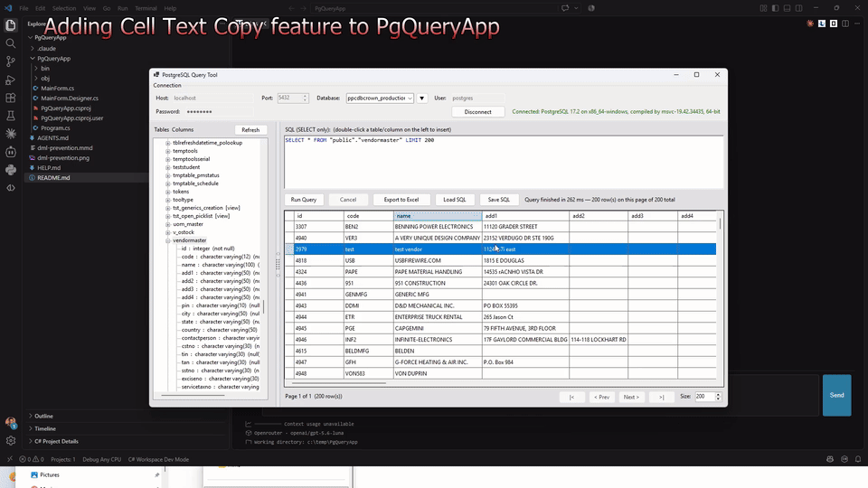Click the Claude icon in editor actions
This screenshot has height=488, width=868.
click(x=810, y=23)
